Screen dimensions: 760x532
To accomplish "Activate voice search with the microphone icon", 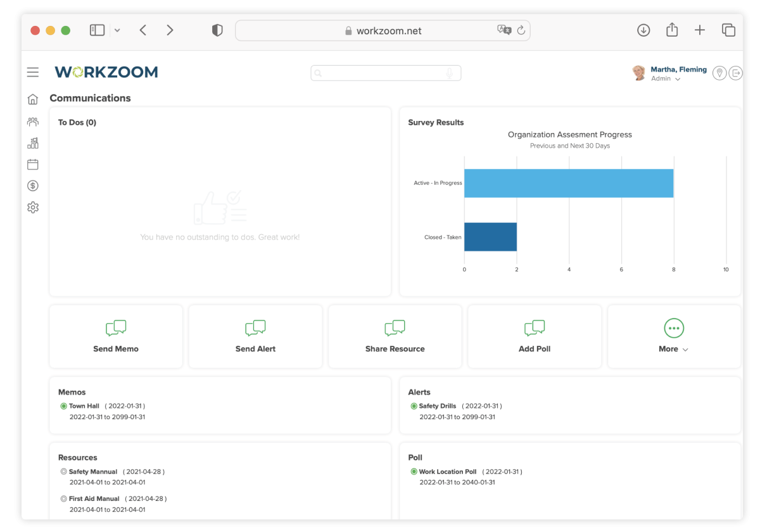I will 450,73.
